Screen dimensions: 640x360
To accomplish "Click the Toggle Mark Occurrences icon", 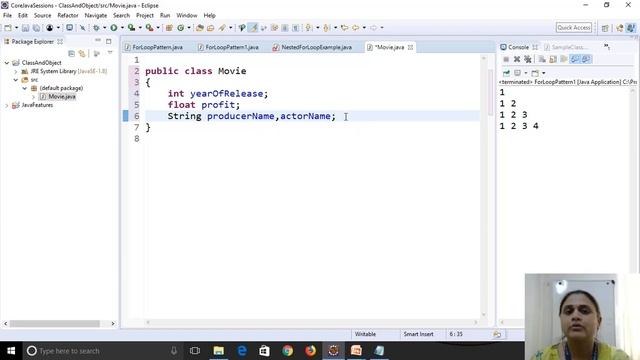I will [253, 28].
